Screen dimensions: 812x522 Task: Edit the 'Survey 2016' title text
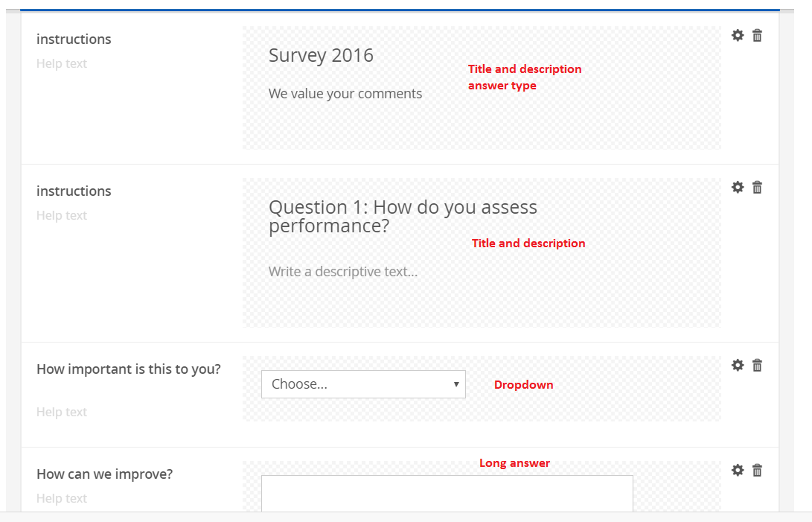pyautogui.click(x=321, y=55)
